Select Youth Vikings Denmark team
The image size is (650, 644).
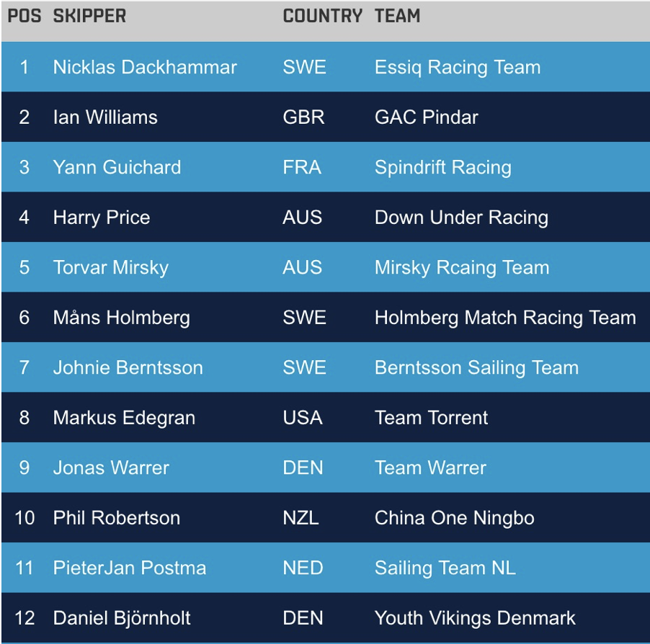(475, 618)
